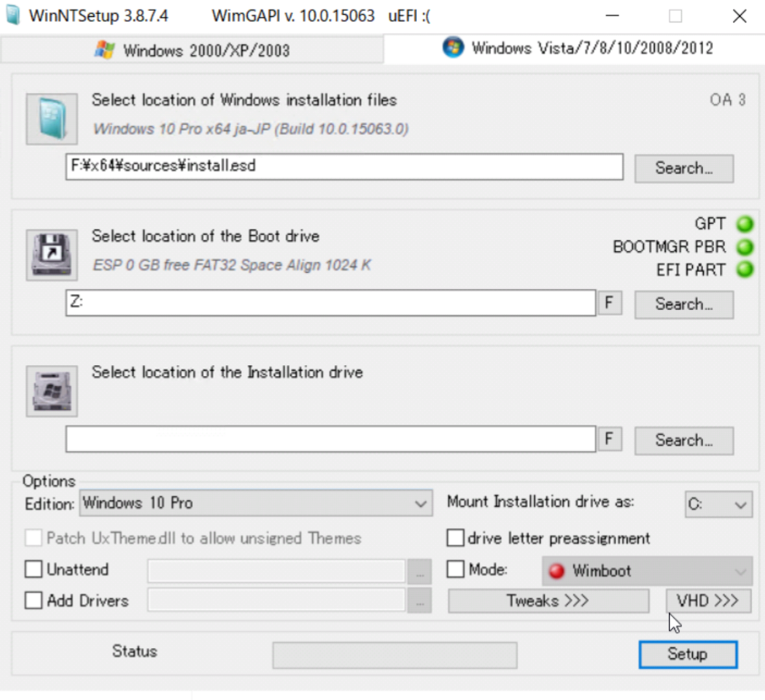Click the install.esd path input field
Image resolution: width=765 pixels, height=700 pixels.
pos(344,167)
